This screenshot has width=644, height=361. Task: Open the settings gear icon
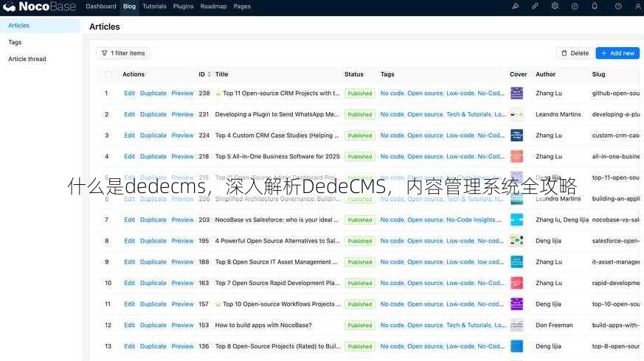point(555,6)
